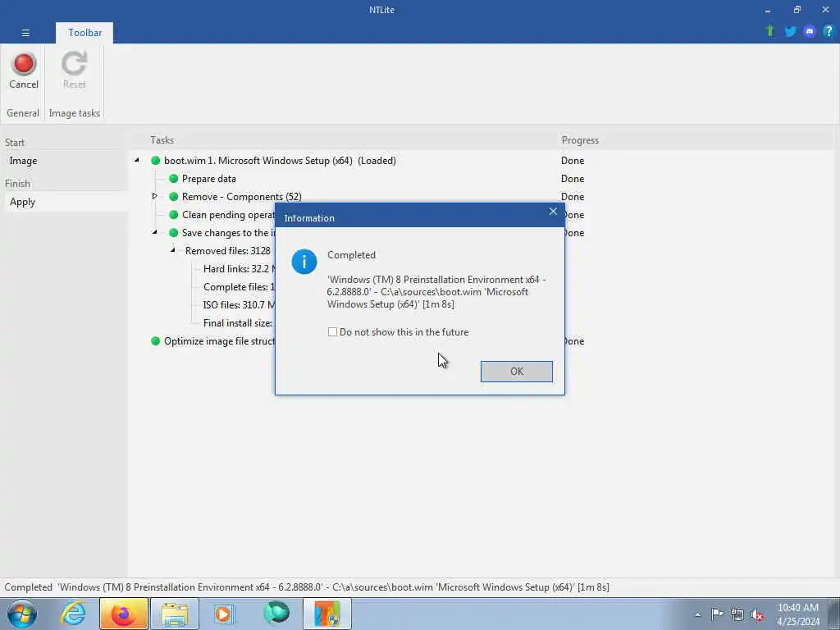Click the blue information icon in dialog

pyautogui.click(x=304, y=262)
